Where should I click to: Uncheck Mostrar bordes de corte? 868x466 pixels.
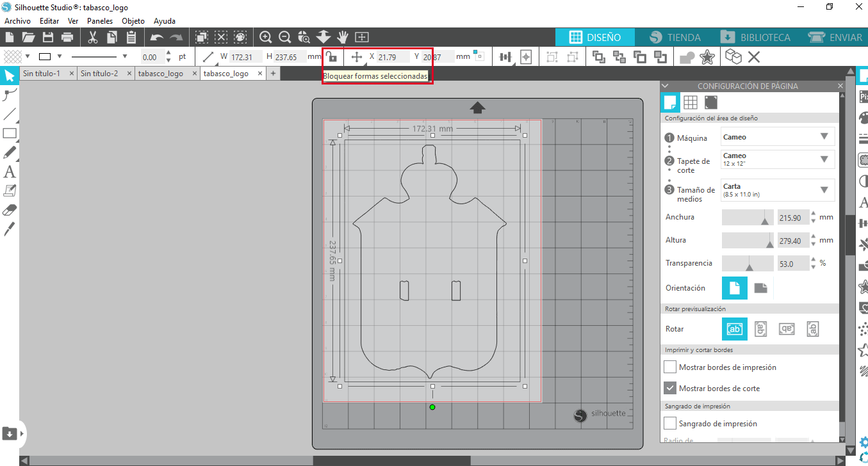click(x=670, y=388)
